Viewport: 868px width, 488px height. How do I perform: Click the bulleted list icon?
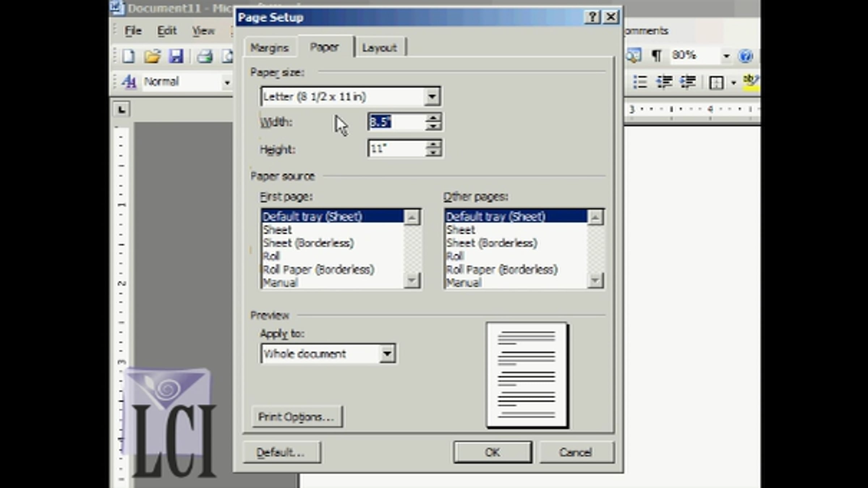(x=640, y=82)
